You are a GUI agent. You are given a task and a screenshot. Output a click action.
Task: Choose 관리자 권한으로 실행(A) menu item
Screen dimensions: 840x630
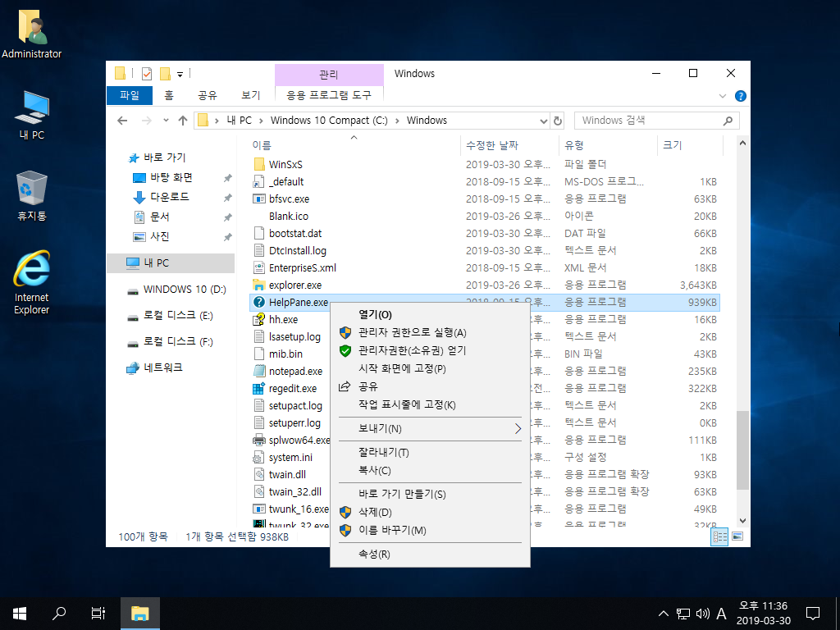[430, 333]
